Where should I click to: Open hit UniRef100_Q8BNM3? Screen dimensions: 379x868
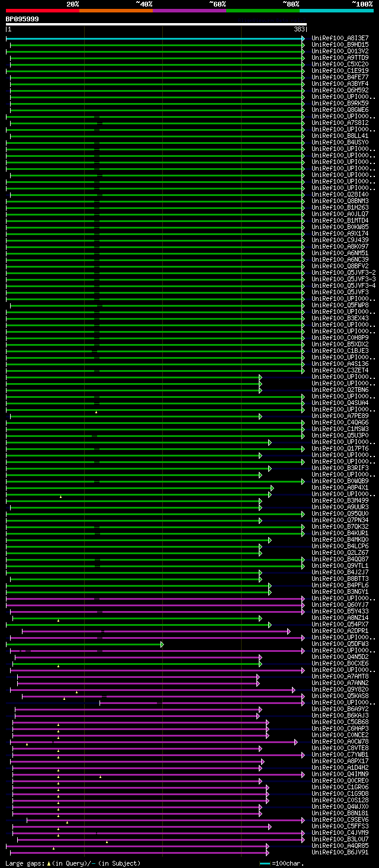(x=340, y=201)
